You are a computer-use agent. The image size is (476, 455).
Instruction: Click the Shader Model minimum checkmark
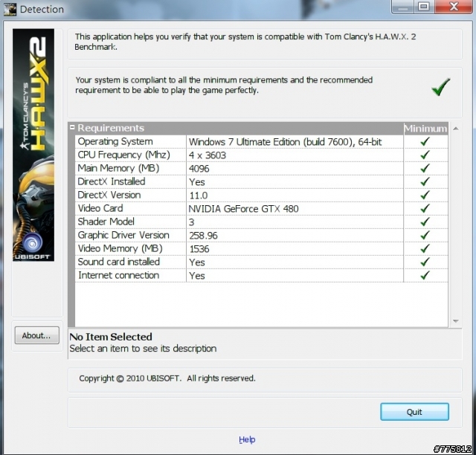point(425,222)
